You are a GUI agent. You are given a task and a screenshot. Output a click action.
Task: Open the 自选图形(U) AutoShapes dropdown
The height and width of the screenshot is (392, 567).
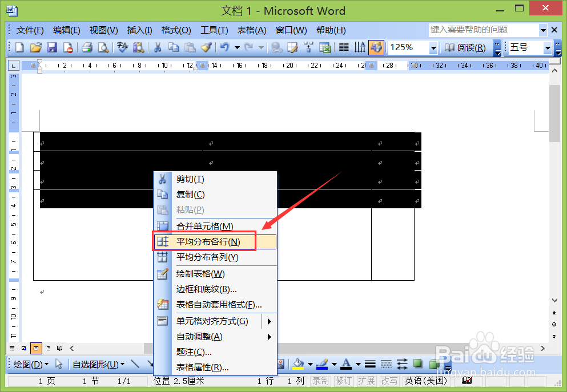click(98, 364)
